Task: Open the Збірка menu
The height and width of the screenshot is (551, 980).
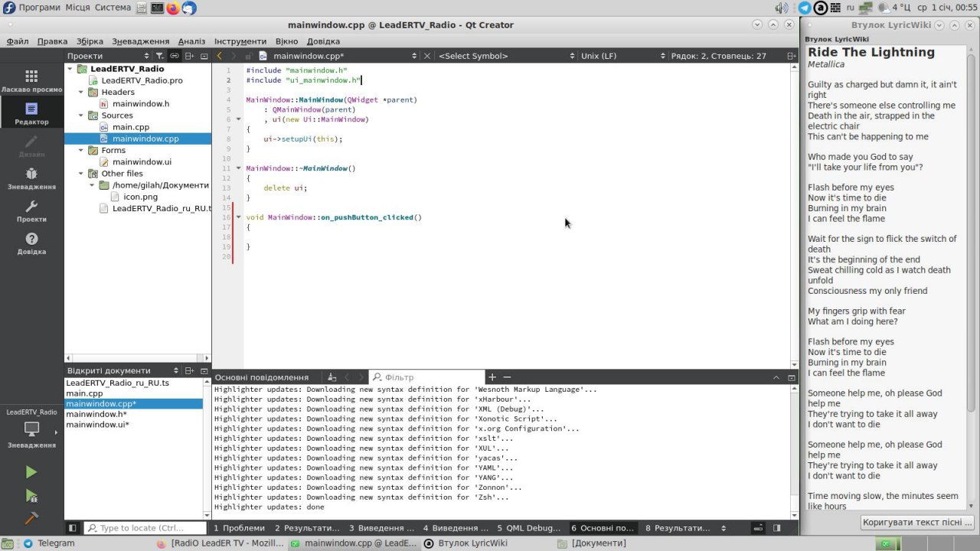Action: click(x=90, y=41)
